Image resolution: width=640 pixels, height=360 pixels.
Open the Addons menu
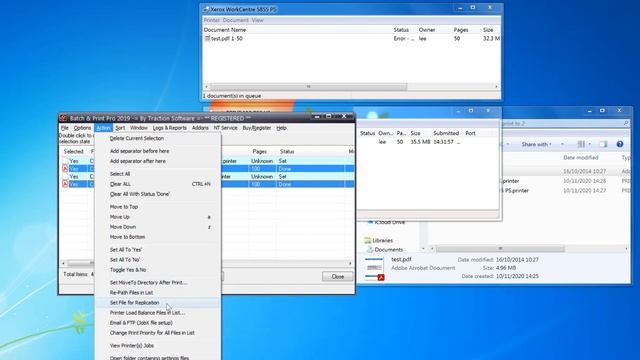pos(200,128)
